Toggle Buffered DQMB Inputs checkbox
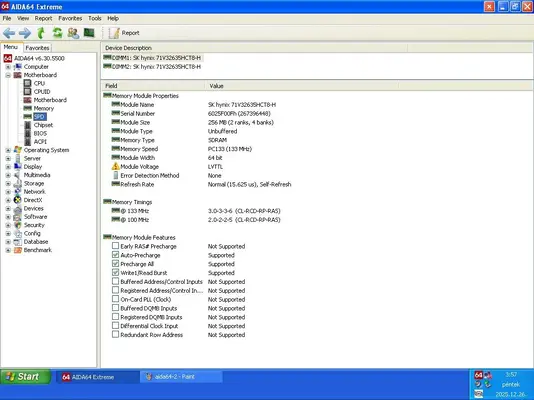Viewport: 534px width, 400px height. 115,308
